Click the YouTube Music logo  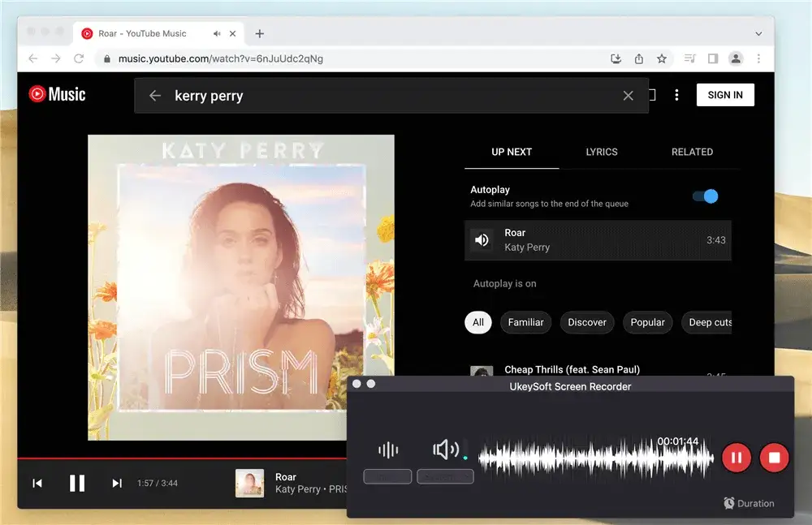point(57,93)
